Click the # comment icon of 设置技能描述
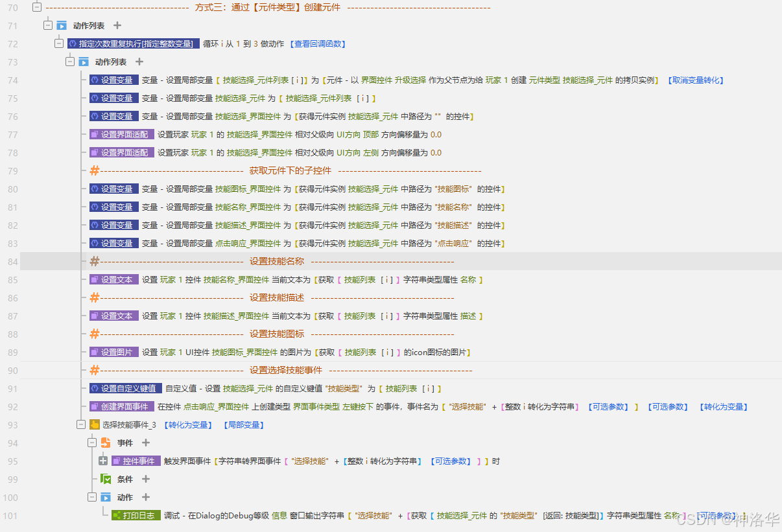Viewport: 782px width, 532px height. pos(95,297)
